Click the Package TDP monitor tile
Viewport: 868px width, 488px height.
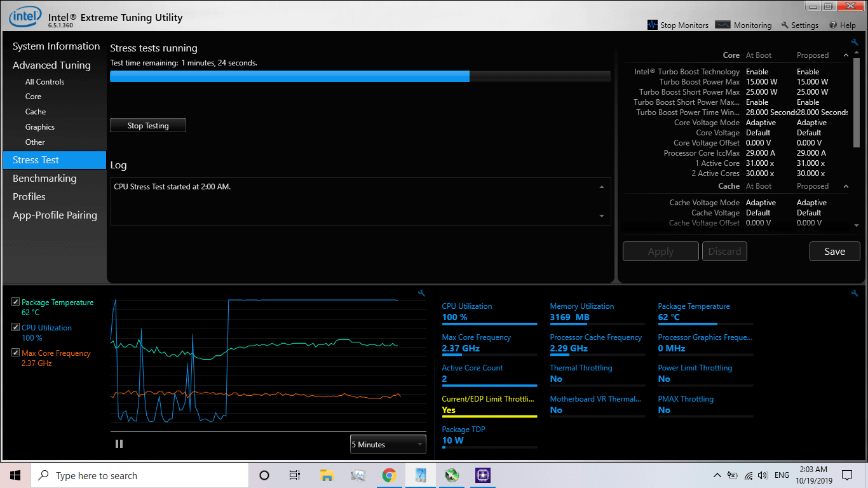(489, 437)
